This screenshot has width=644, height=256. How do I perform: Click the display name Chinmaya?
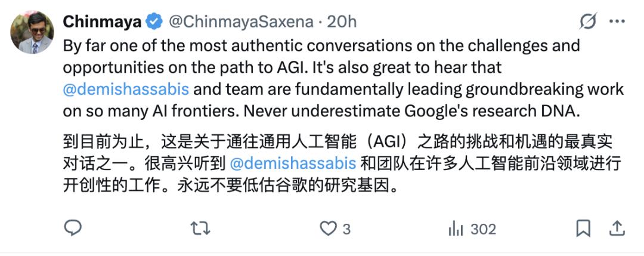coord(103,21)
